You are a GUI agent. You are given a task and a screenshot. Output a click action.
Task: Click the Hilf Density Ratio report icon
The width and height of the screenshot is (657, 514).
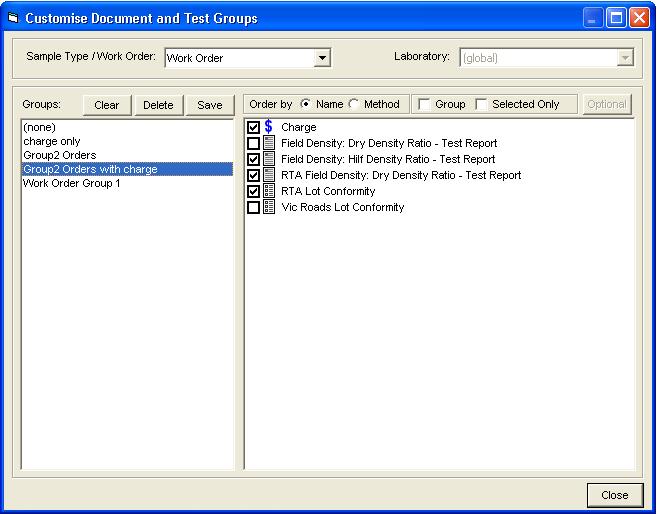[268, 159]
